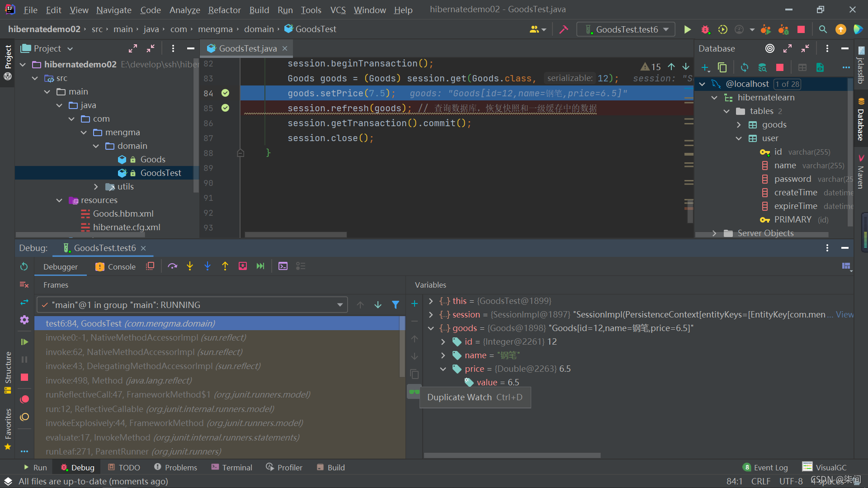
Task: Click Step Into in debugger toolbar
Action: [190, 266]
